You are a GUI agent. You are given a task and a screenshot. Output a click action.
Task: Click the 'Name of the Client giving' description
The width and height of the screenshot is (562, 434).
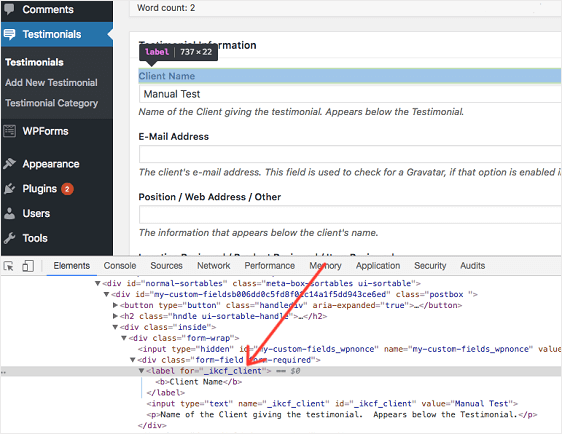tap(301, 112)
